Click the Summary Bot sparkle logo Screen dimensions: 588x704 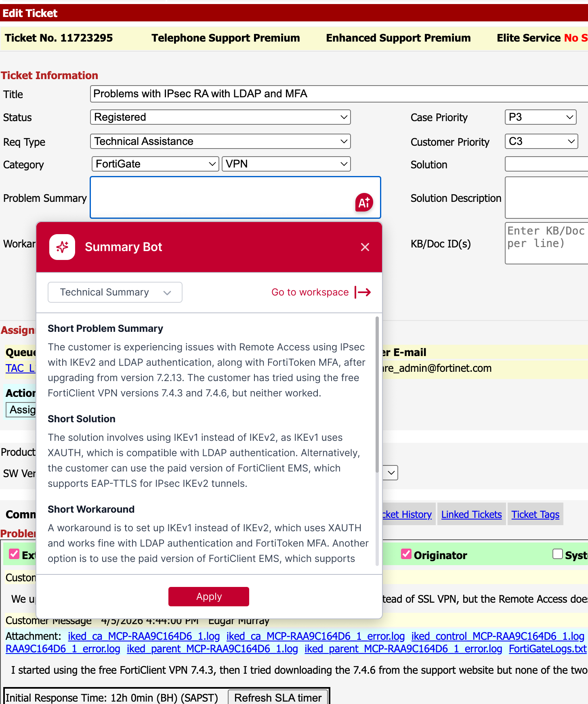(x=62, y=247)
